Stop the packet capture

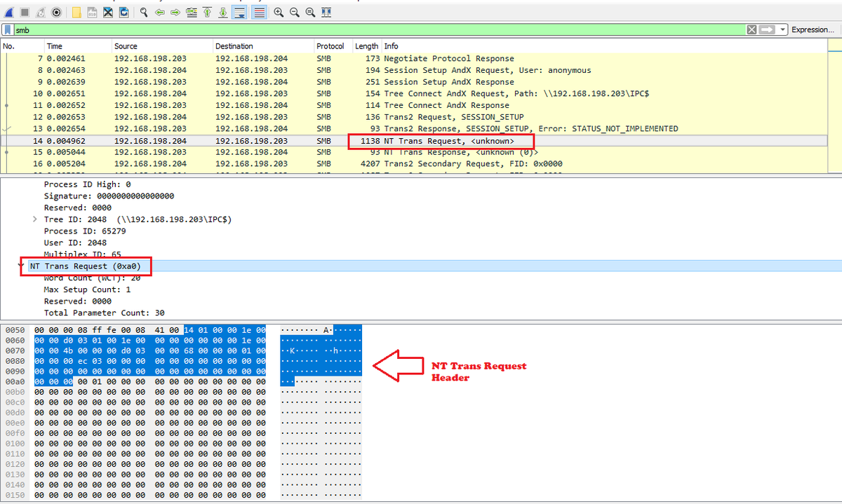(x=25, y=12)
